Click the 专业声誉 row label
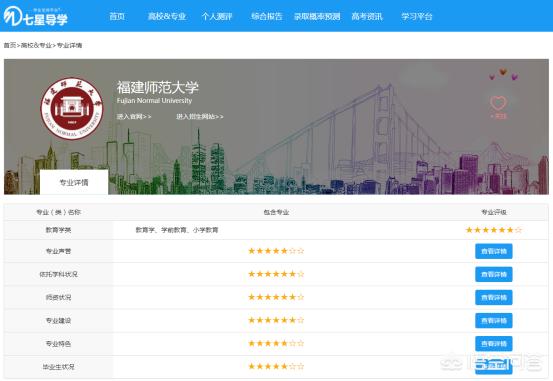 pos(58,251)
